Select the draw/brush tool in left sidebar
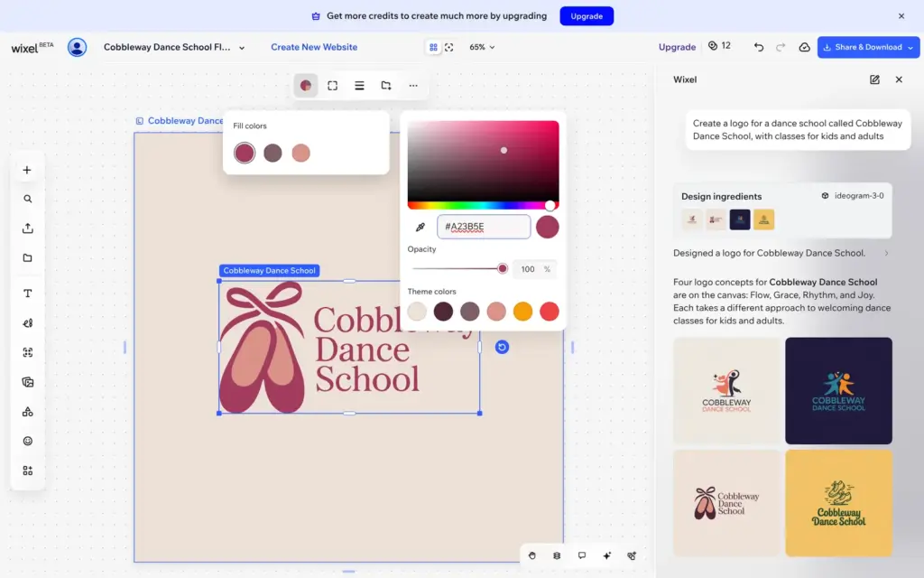Image resolution: width=924 pixels, height=578 pixels. click(x=28, y=323)
